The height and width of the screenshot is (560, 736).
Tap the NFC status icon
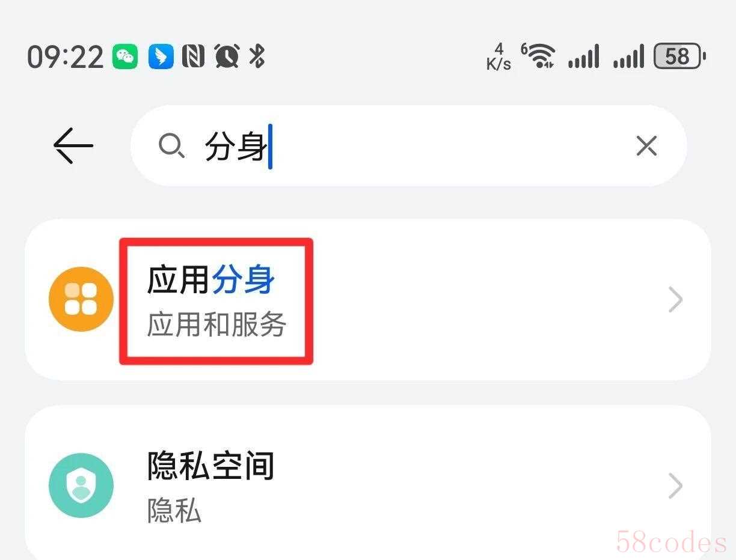pyautogui.click(x=193, y=56)
